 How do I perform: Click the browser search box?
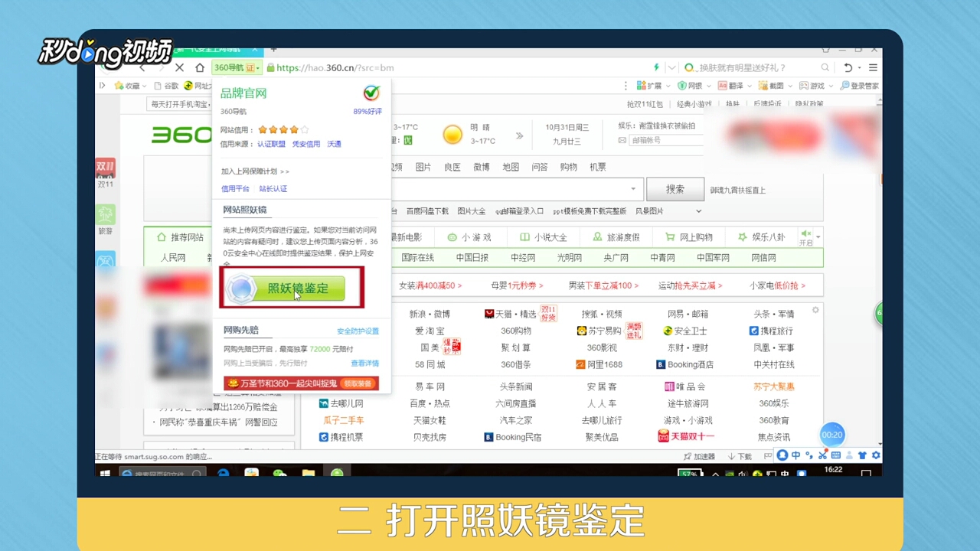[x=756, y=67]
